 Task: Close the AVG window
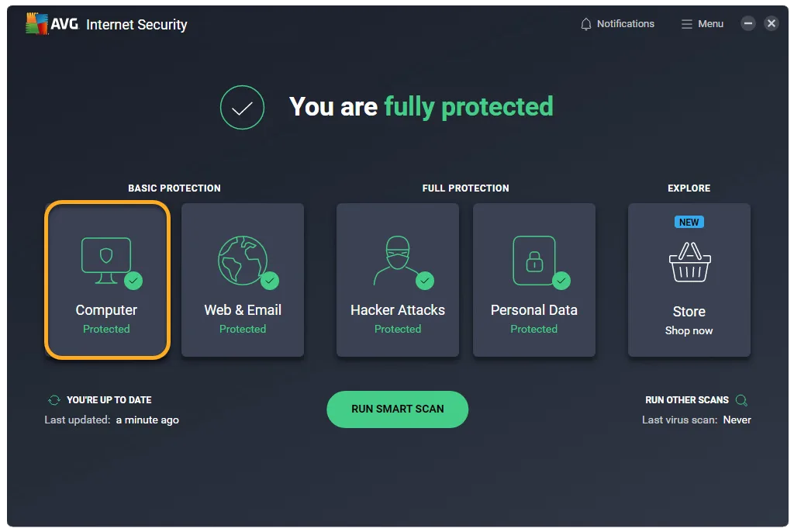[x=772, y=23]
